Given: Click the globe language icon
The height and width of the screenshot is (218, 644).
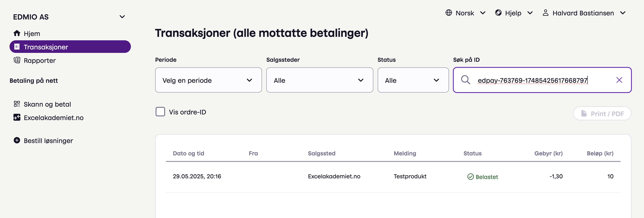Looking at the screenshot, I should click(x=449, y=13).
